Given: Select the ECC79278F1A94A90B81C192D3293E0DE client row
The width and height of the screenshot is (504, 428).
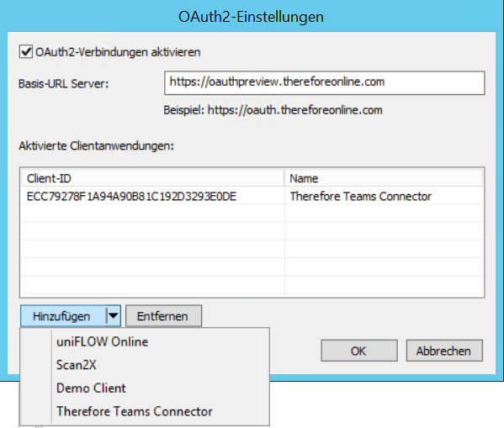Looking at the screenshot, I should (x=252, y=196).
